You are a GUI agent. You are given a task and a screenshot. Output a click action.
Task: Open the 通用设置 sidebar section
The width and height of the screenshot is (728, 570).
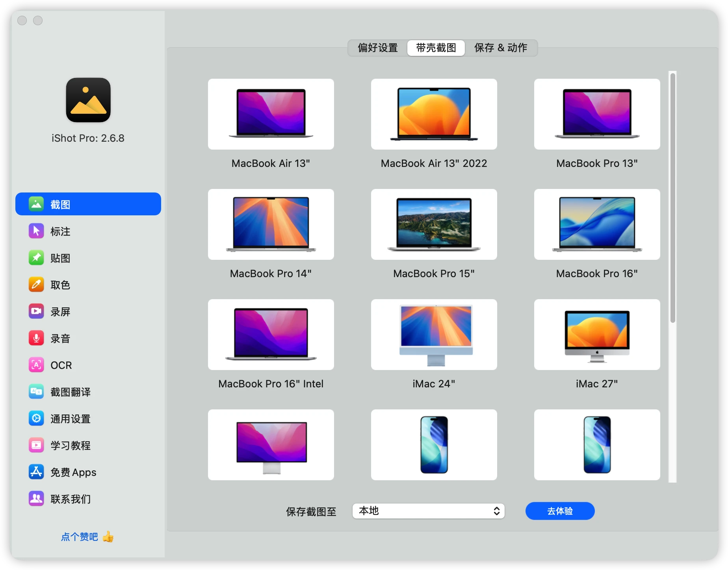pos(88,418)
